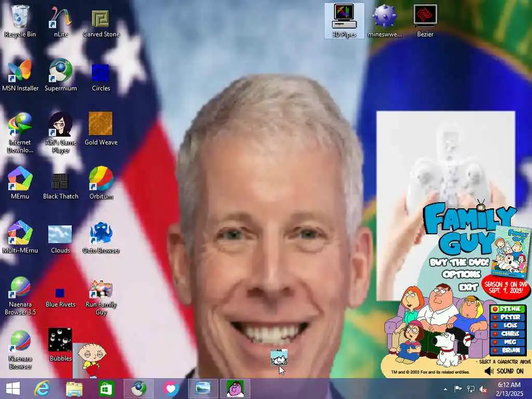The width and height of the screenshot is (532, 399).
Task: Launch the nLite shortcut
Action: 60,21
